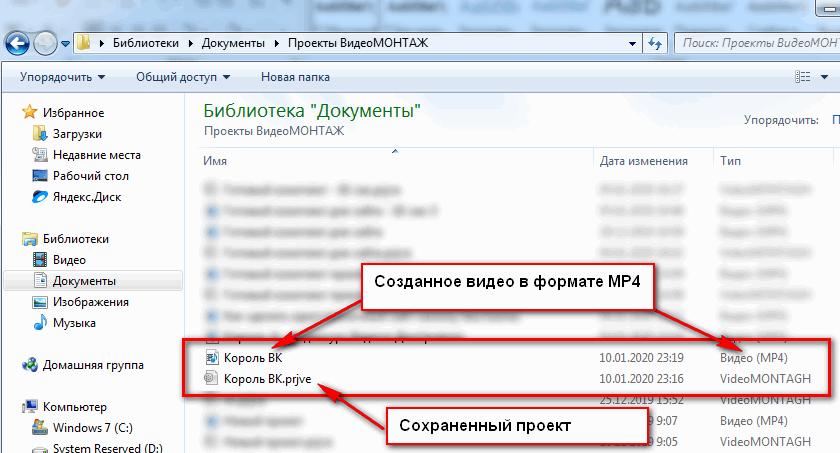The width and height of the screenshot is (840, 453).
Task: Click the Загрузки folder icon
Action: point(40,133)
